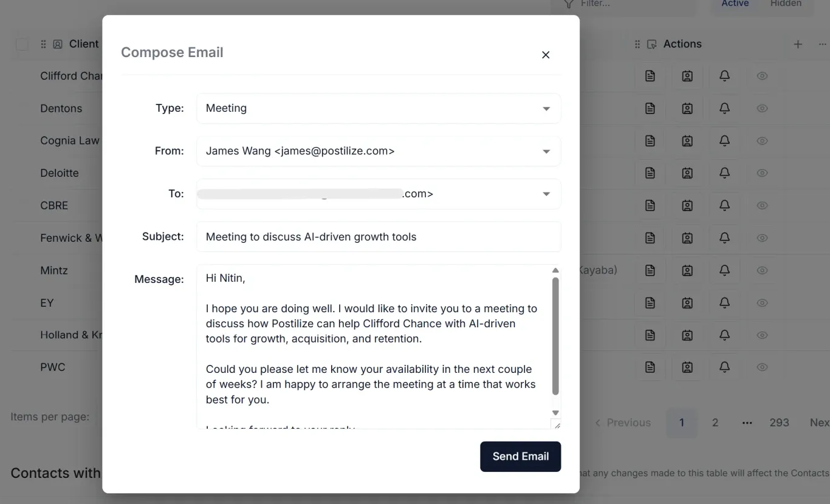This screenshot has height=504, width=830.
Task: Click the bell notification icon in the Mintz row
Action: (x=724, y=270)
